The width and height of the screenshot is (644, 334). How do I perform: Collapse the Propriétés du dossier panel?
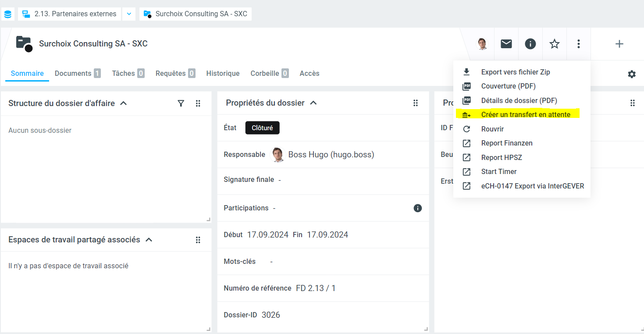313,103
